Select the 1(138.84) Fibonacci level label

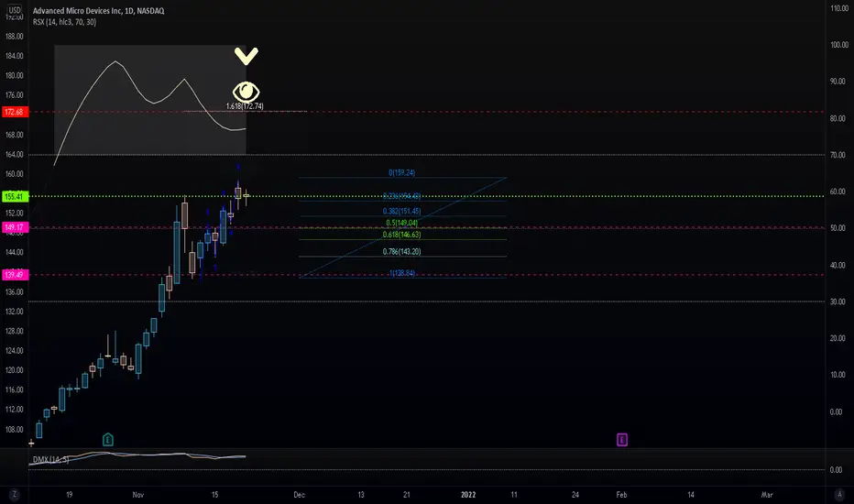coord(402,273)
